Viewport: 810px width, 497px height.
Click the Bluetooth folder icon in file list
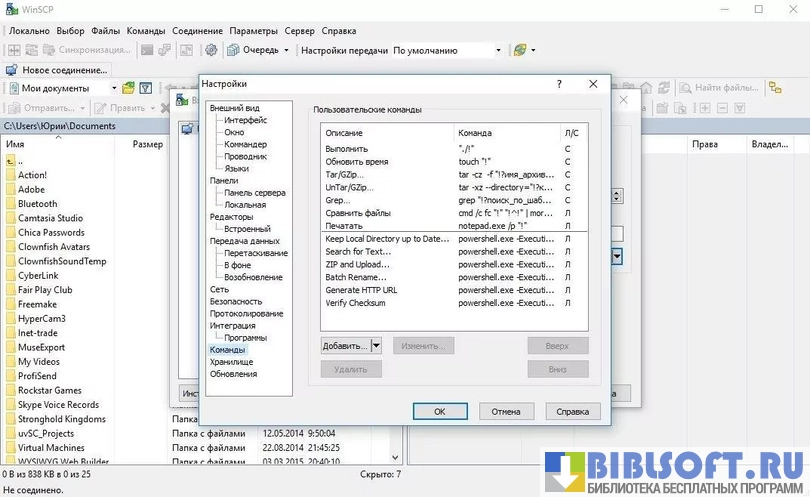coord(9,204)
